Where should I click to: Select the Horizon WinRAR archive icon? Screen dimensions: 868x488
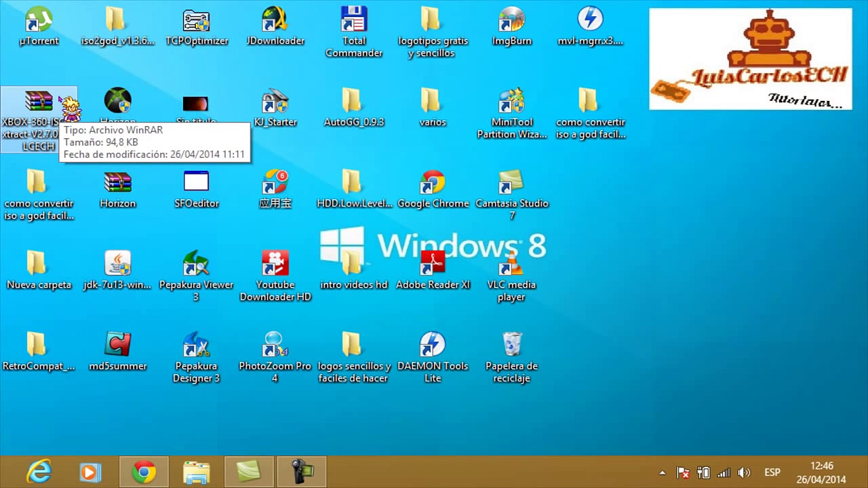[117, 183]
